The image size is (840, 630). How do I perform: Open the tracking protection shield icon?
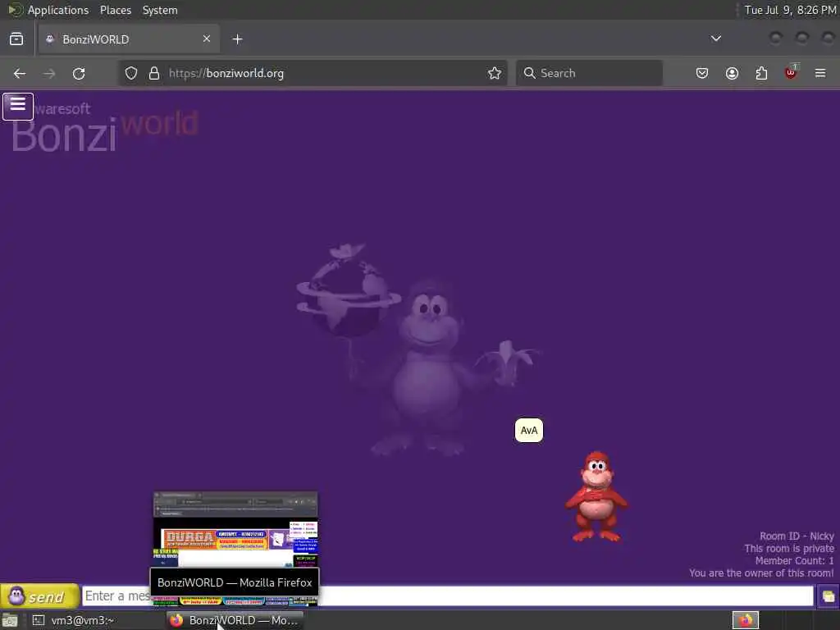[131, 73]
